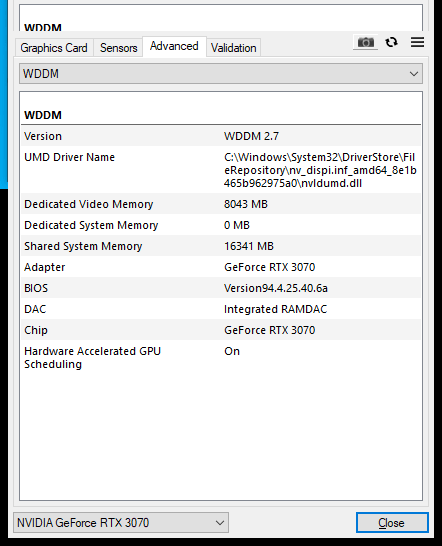Select the Adapter row label

[45, 267]
